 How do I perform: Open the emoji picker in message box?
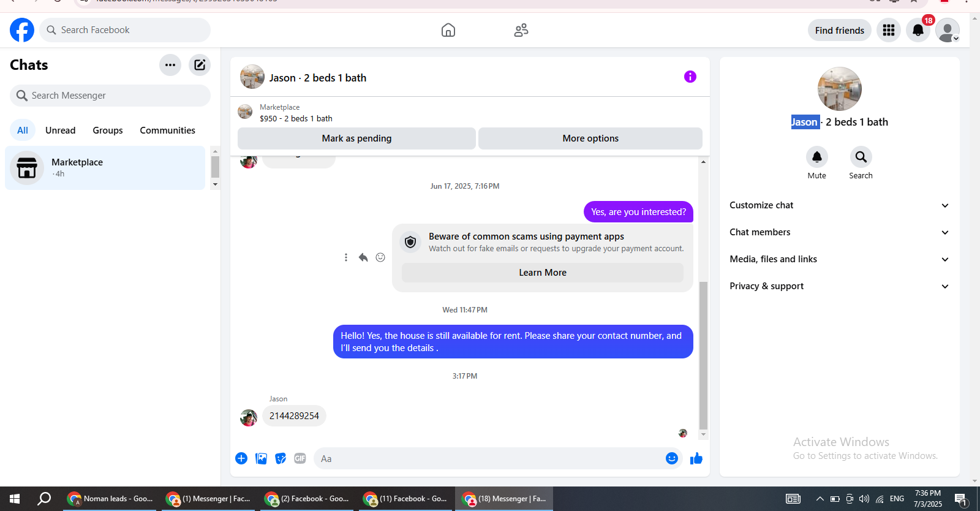pos(672,458)
